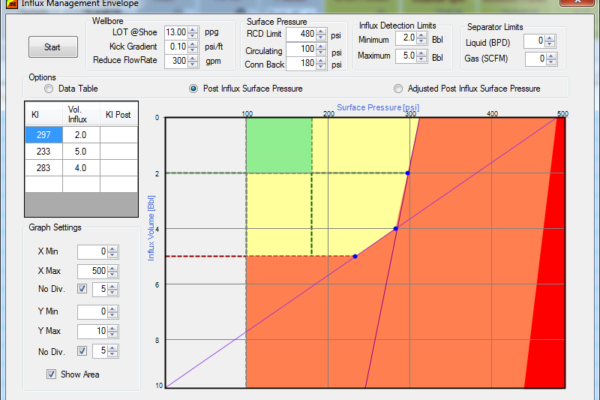The width and height of the screenshot is (600, 400).
Task: Click the Liquid (BPD) separator field
Action: point(534,41)
